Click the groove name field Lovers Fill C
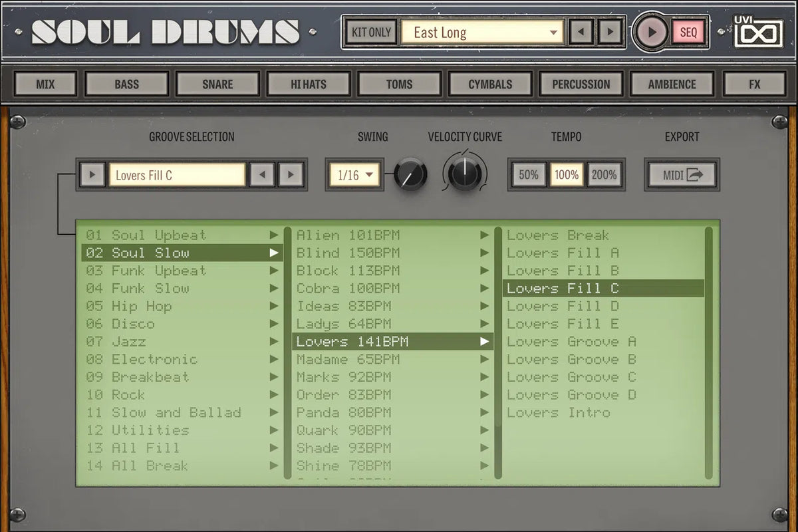The height and width of the screenshot is (532, 798). [177, 175]
